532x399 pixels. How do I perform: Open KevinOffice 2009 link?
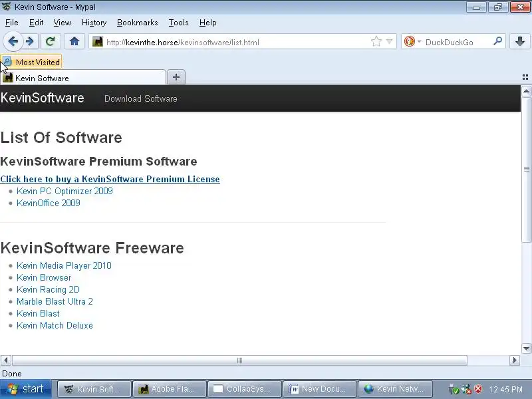pos(49,203)
